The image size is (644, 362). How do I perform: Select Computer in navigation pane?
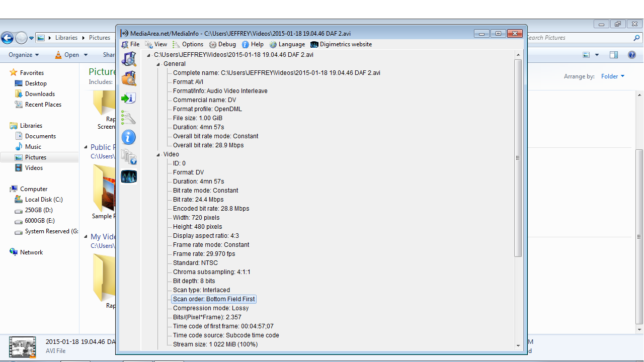point(34,189)
